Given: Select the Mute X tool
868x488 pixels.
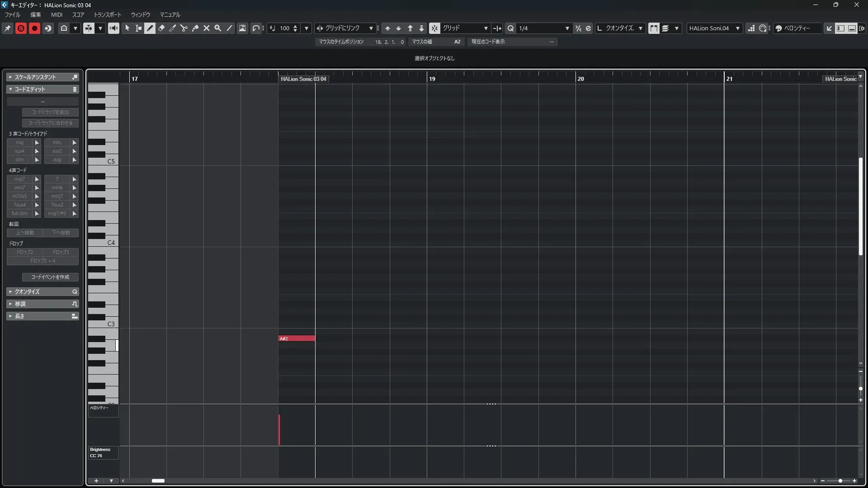Looking at the screenshot, I should 207,28.
